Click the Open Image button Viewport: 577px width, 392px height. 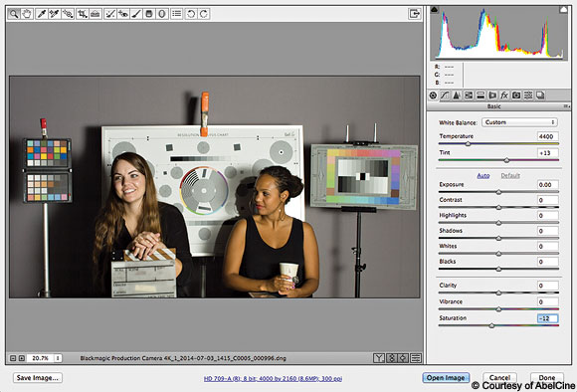(446, 378)
